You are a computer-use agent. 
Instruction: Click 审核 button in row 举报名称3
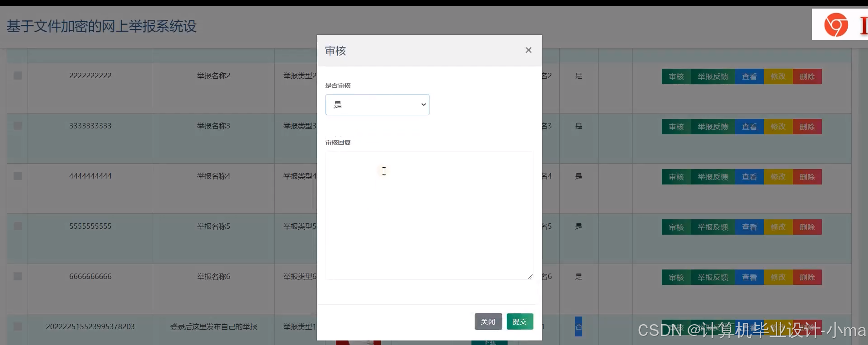(676, 127)
